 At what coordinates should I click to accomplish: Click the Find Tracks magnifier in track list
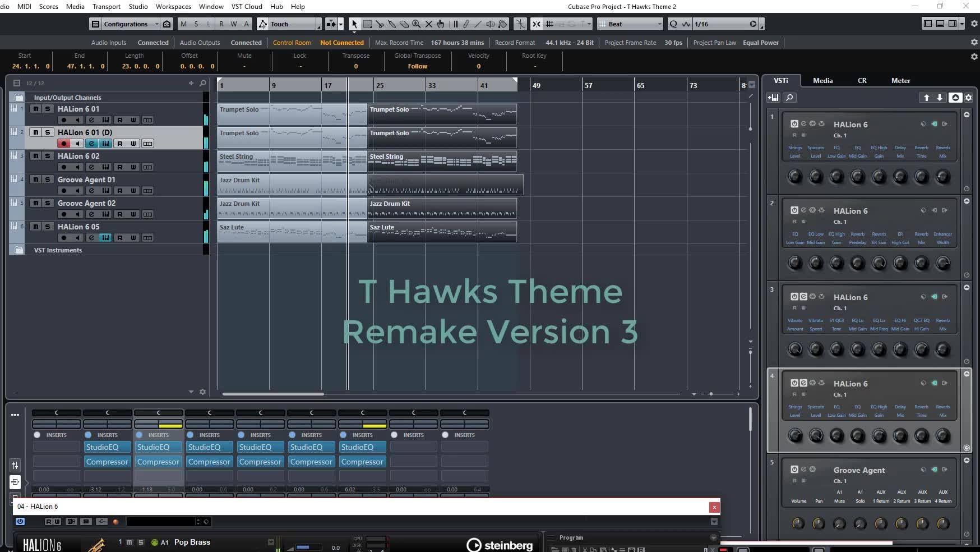203,83
